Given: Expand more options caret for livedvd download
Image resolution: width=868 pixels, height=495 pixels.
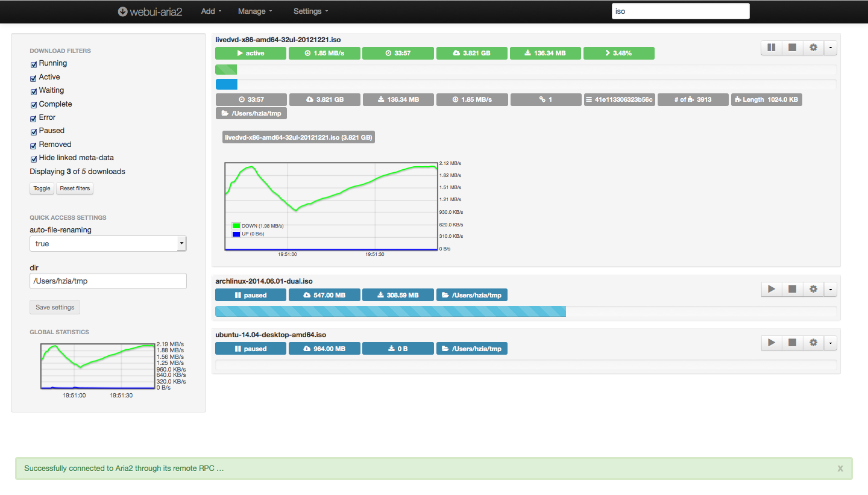Looking at the screenshot, I should 831,48.
